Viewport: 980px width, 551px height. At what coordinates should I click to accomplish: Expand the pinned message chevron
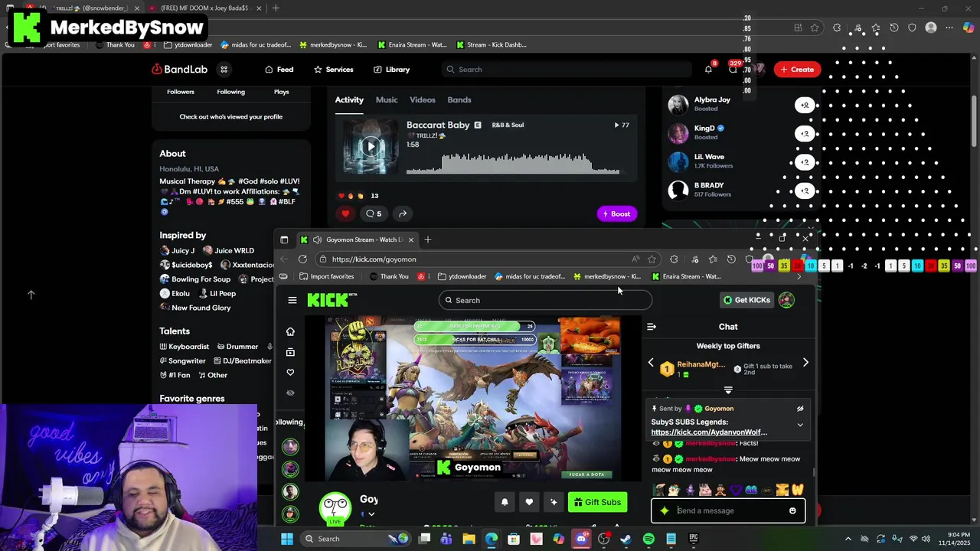pos(800,425)
